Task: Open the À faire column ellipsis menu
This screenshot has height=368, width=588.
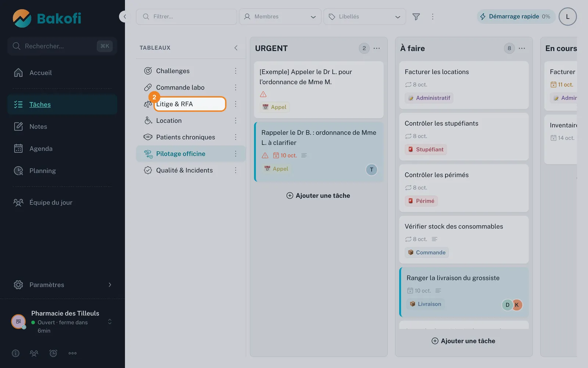Action: pos(522,48)
